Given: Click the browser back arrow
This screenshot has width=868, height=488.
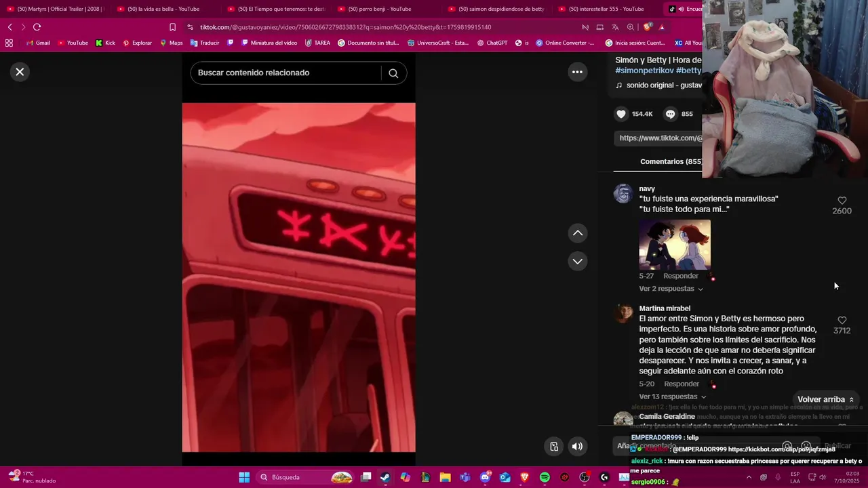Looking at the screenshot, I should (9, 27).
